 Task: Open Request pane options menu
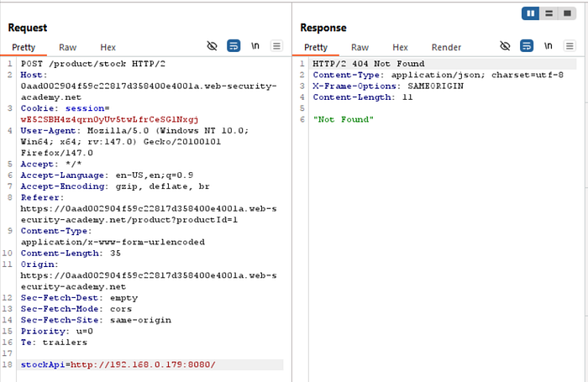coord(276,46)
